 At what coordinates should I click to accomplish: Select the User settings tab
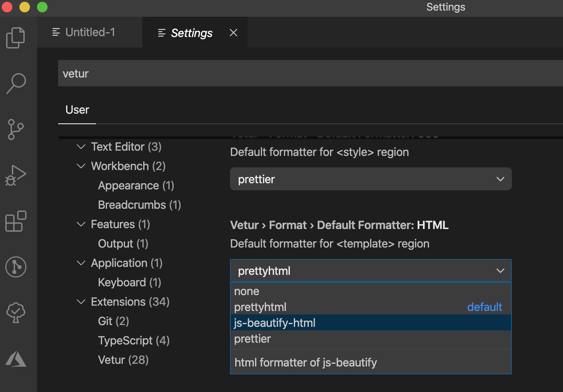[x=77, y=110]
